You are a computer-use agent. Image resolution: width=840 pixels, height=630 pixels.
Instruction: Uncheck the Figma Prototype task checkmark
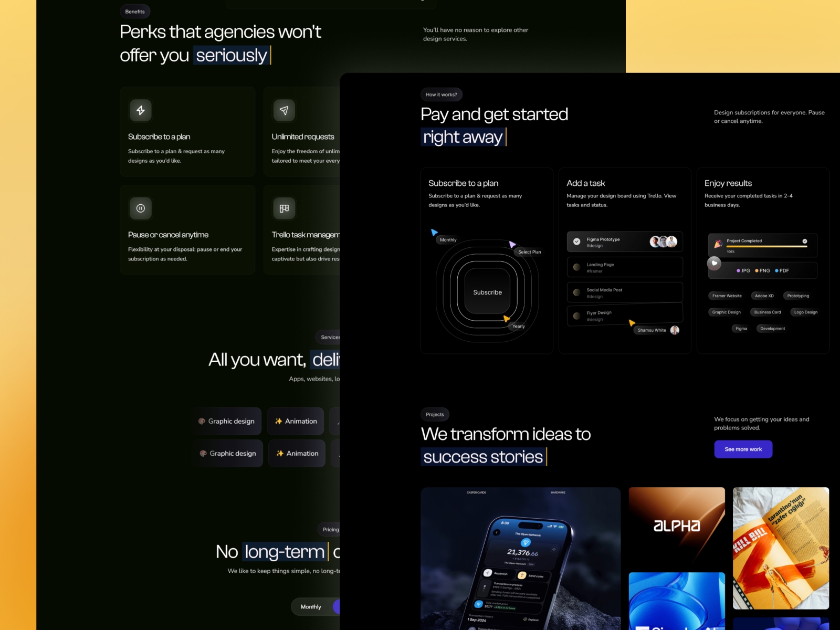click(x=576, y=241)
